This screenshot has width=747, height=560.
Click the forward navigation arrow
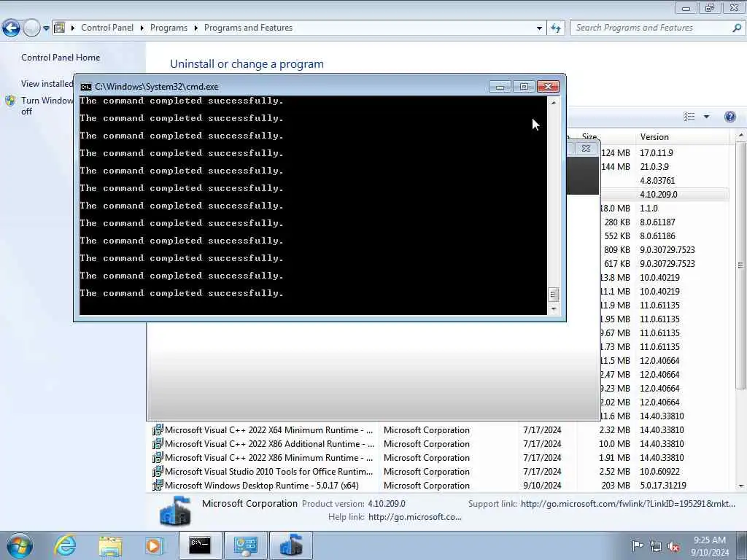31,28
